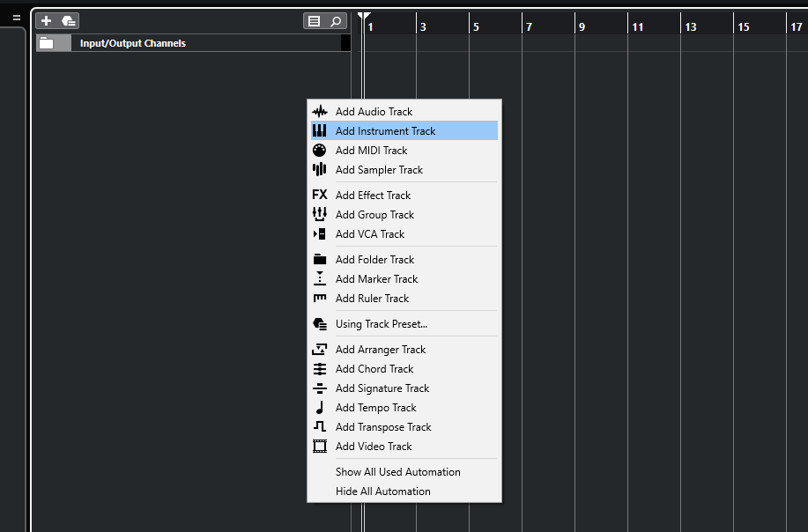The height and width of the screenshot is (532, 808).
Task: Expand the Input/Output Channels folder
Action: coord(47,43)
